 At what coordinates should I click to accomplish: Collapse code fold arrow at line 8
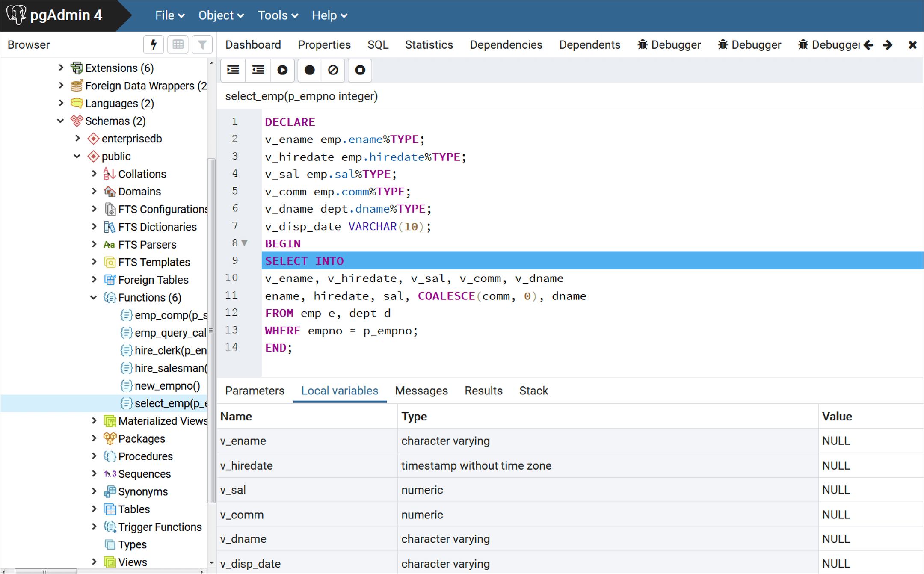[x=245, y=243]
